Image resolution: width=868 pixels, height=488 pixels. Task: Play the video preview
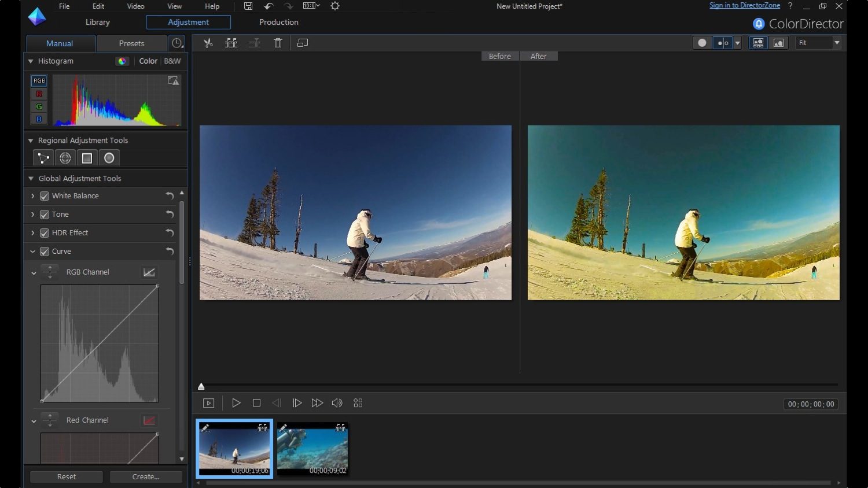236,403
